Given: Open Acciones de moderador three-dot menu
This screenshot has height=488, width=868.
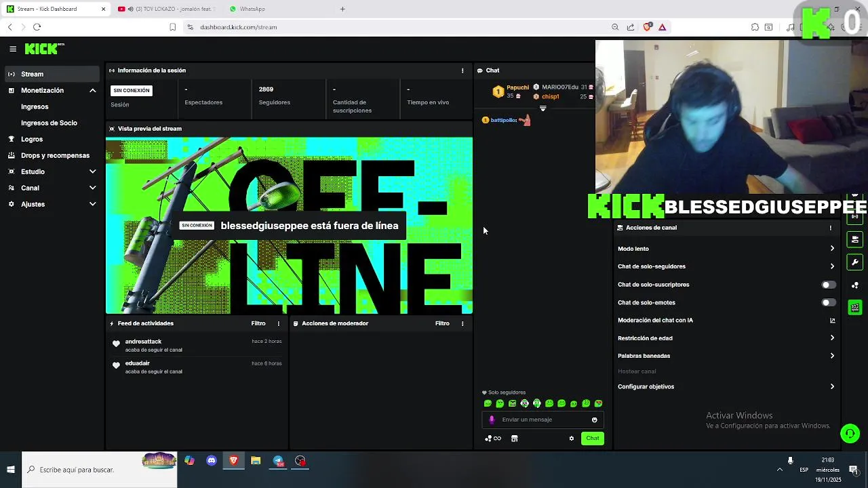Looking at the screenshot, I should (462, 323).
